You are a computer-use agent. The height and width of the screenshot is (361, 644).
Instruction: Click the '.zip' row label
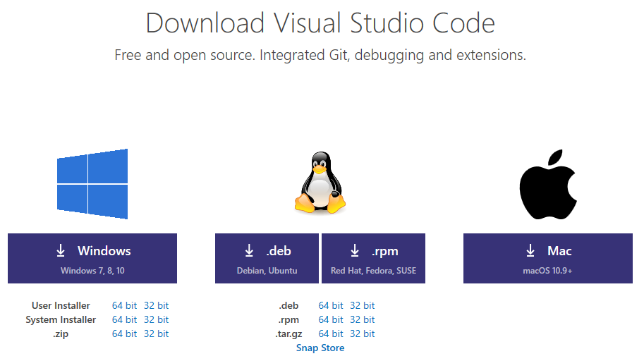(61, 334)
